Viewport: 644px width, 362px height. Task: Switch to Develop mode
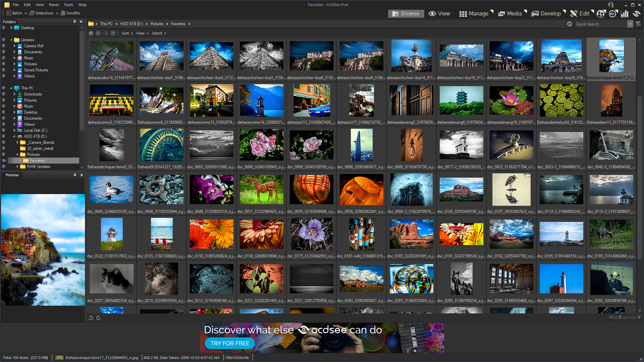[x=550, y=13]
